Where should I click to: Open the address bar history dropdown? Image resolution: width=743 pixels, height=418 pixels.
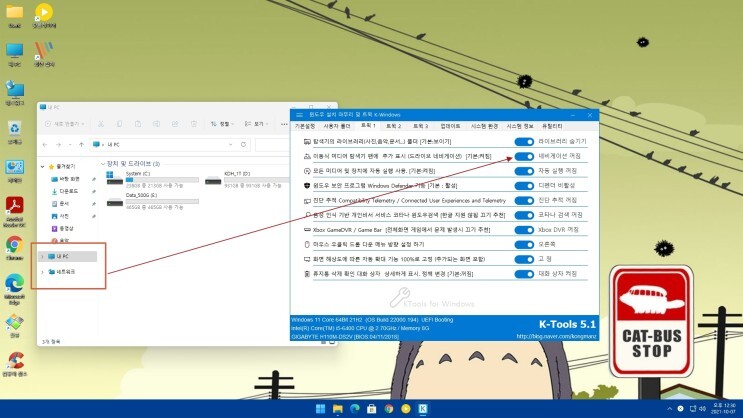(x=231, y=145)
